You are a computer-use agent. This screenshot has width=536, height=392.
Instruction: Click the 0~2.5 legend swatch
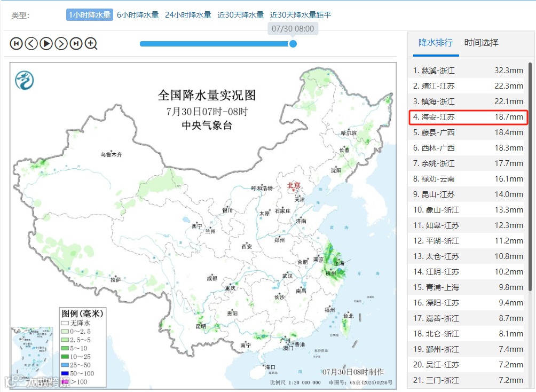[x=65, y=332]
